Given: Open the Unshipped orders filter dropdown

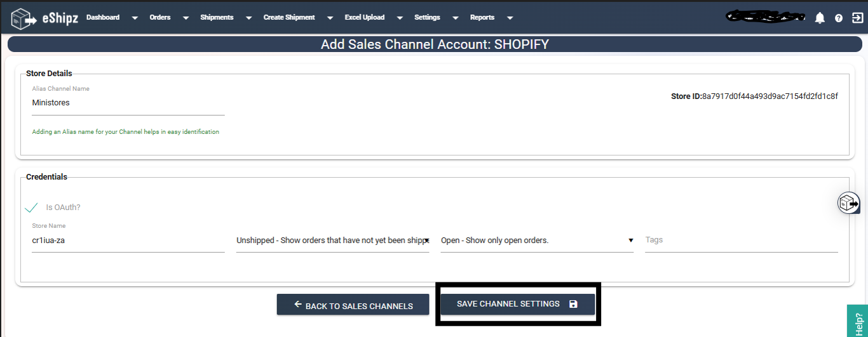Looking at the screenshot, I should (333, 241).
